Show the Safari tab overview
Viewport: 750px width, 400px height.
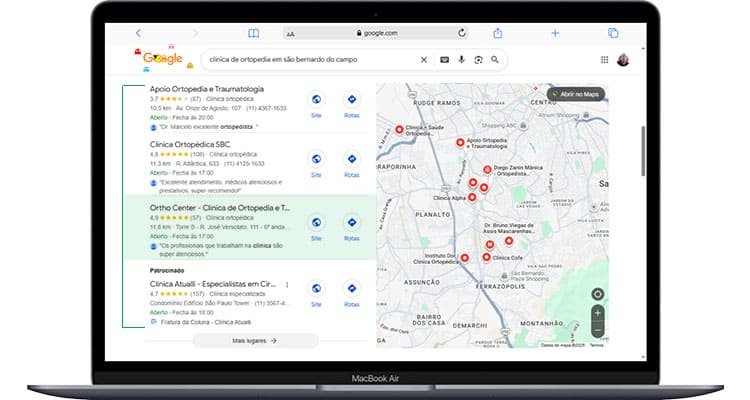[612, 33]
